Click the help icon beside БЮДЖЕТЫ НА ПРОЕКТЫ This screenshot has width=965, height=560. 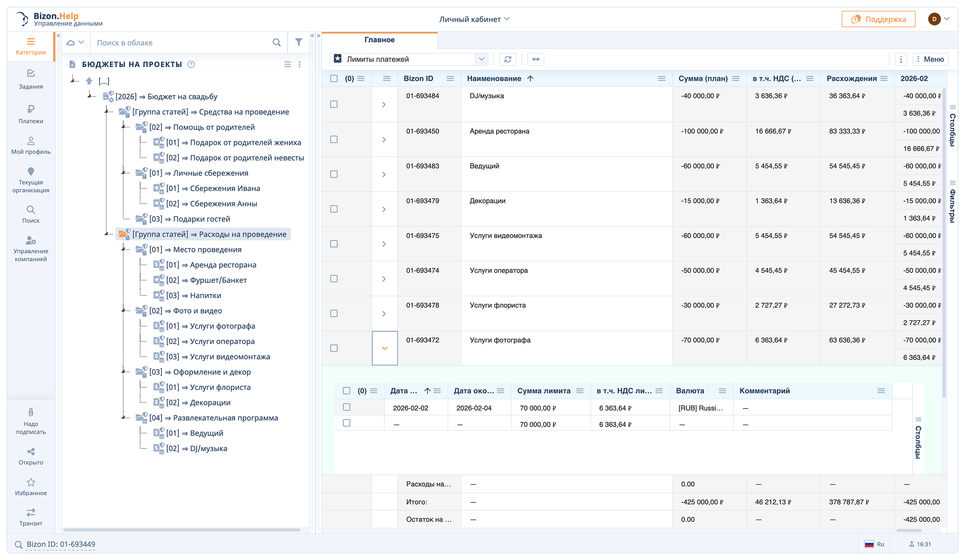coord(191,64)
